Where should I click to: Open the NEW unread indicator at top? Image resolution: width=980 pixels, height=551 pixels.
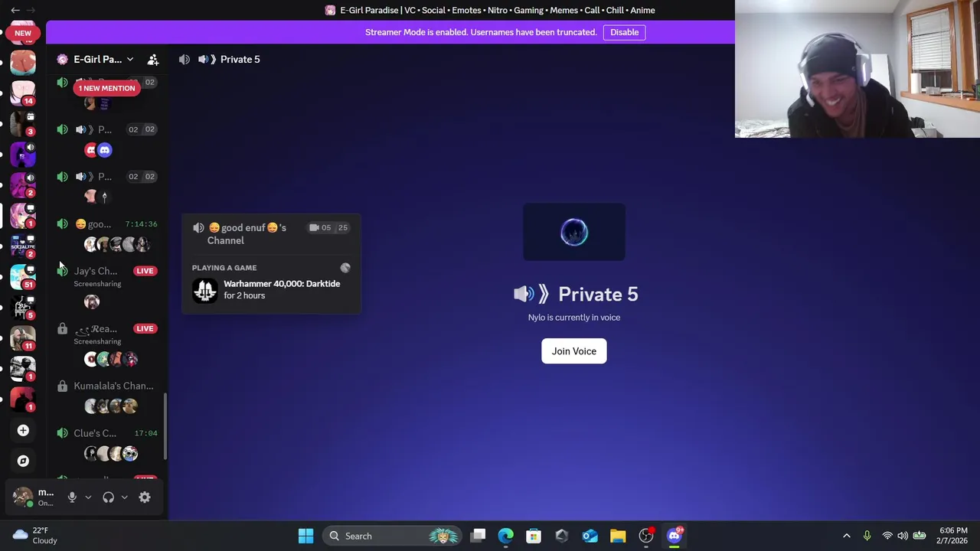pos(23,33)
